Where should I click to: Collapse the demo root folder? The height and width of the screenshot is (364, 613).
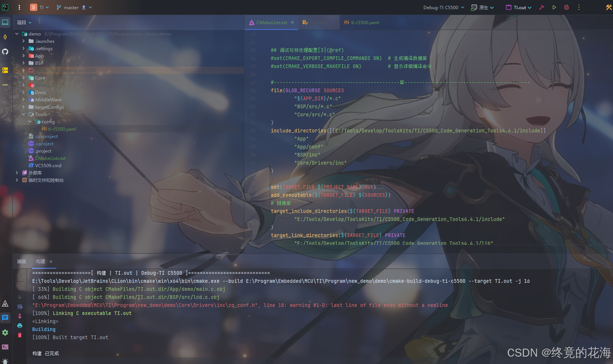(17, 34)
